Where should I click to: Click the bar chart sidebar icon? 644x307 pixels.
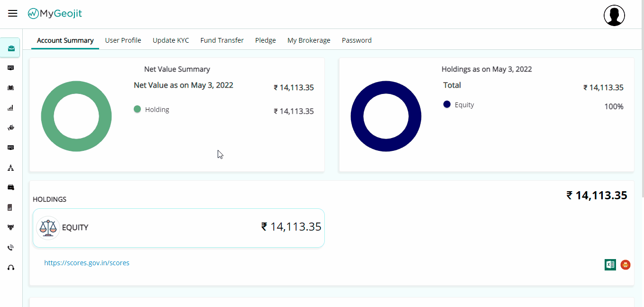pos(10,108)
